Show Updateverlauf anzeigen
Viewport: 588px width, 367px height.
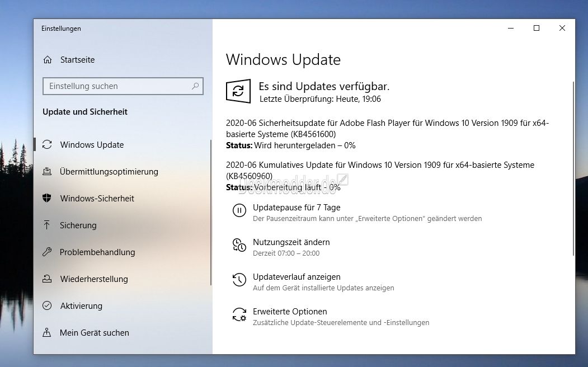(297, 277)
